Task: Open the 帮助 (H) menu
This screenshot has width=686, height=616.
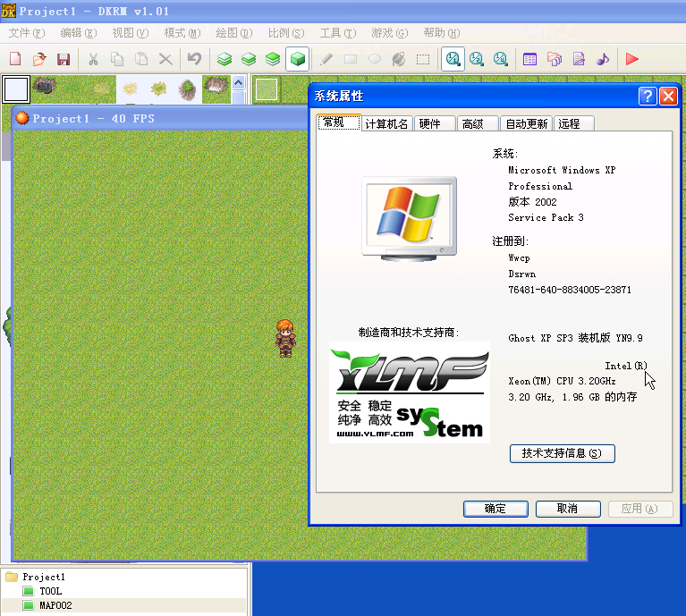Action: (442, 33)
